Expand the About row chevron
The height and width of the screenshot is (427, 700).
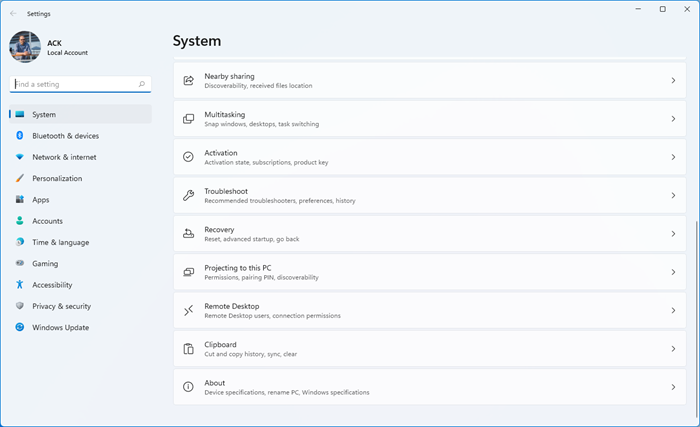pos(673,387)
